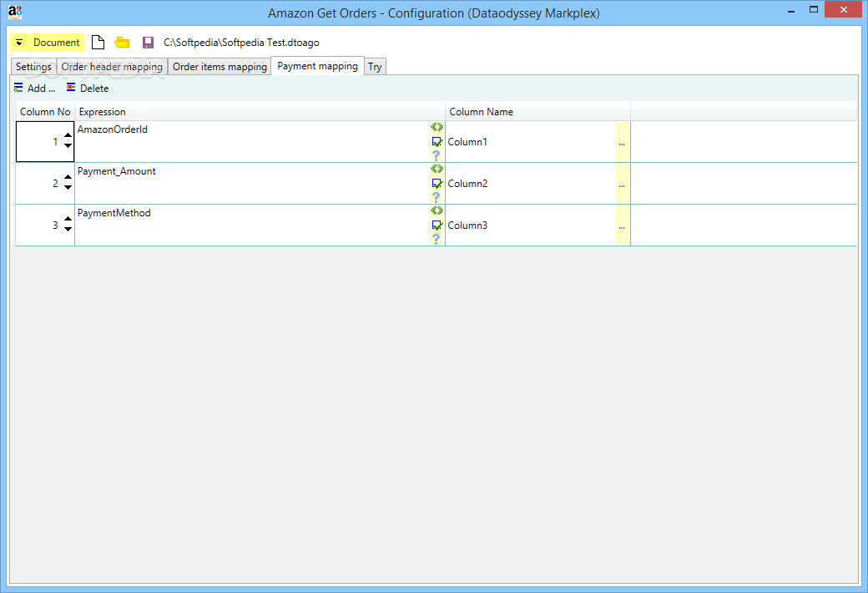Open the ellipsis button next to Column3

point(623,226)
